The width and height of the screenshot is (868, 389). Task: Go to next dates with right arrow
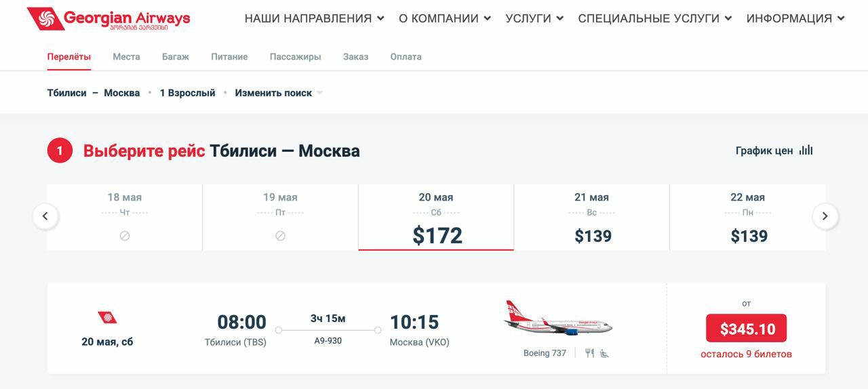coord(825,217)
